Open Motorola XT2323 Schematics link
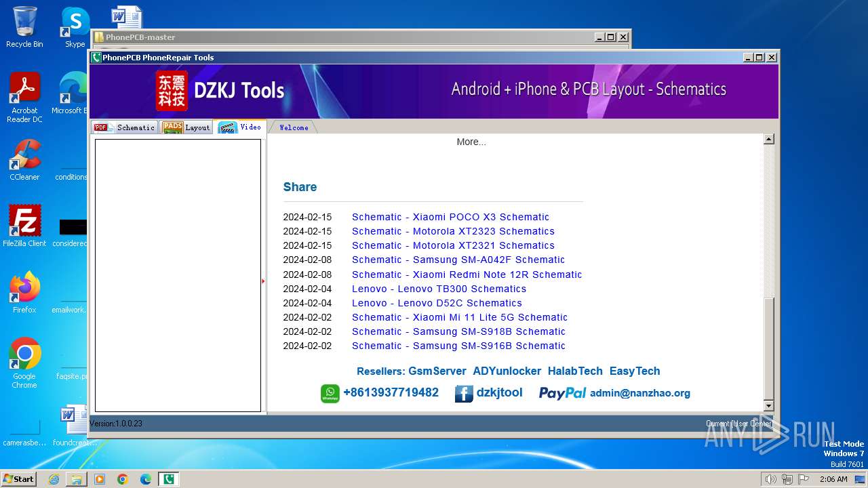 [453, 231]
